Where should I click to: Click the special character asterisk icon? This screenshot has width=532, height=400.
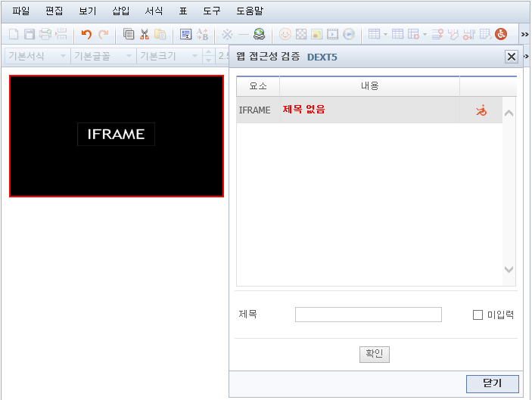click(227, 34)
